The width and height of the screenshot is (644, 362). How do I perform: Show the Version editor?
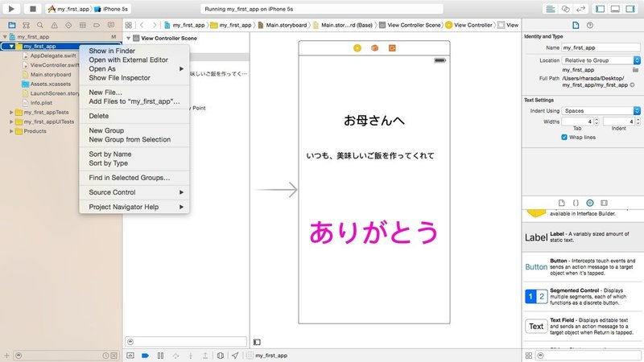click(x=580, y=9)
